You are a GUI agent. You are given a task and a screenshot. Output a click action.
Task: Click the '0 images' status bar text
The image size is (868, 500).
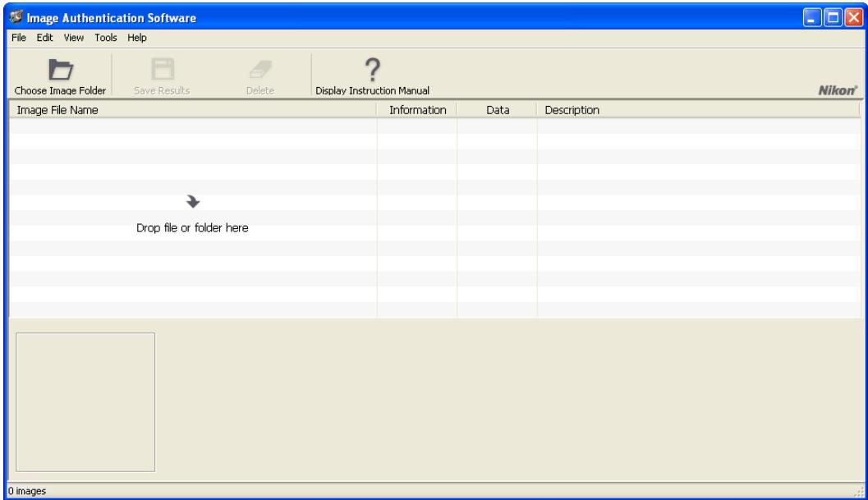(26, 491)
